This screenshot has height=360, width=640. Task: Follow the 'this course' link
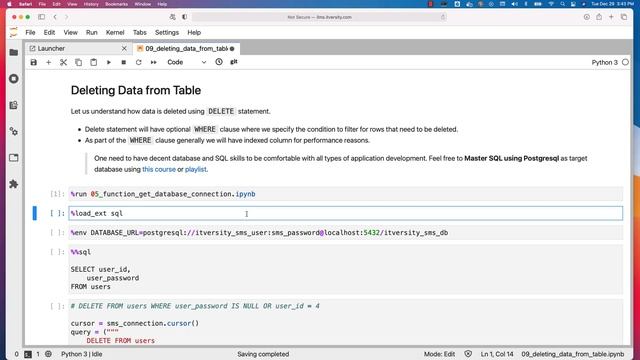point(159,169)
